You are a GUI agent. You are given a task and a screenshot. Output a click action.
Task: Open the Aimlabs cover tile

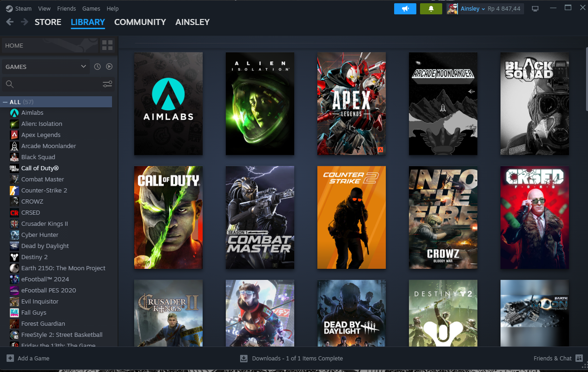[x=168, y=104]
